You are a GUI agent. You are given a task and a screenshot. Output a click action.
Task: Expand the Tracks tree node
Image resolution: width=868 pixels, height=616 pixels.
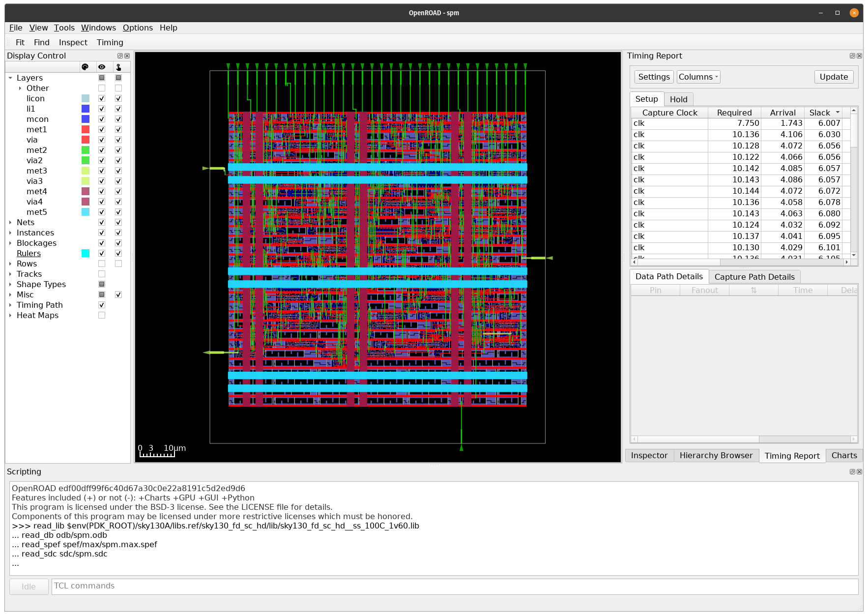10,274
